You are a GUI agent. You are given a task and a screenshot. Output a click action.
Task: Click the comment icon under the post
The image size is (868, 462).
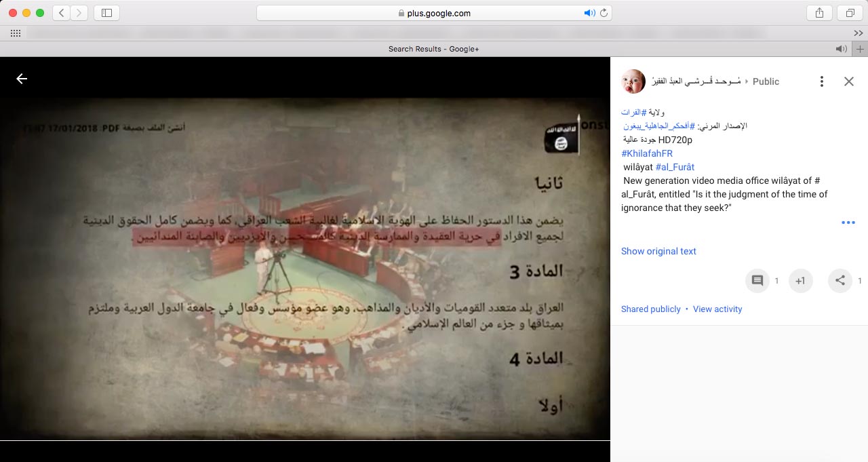tap(757, 281)
